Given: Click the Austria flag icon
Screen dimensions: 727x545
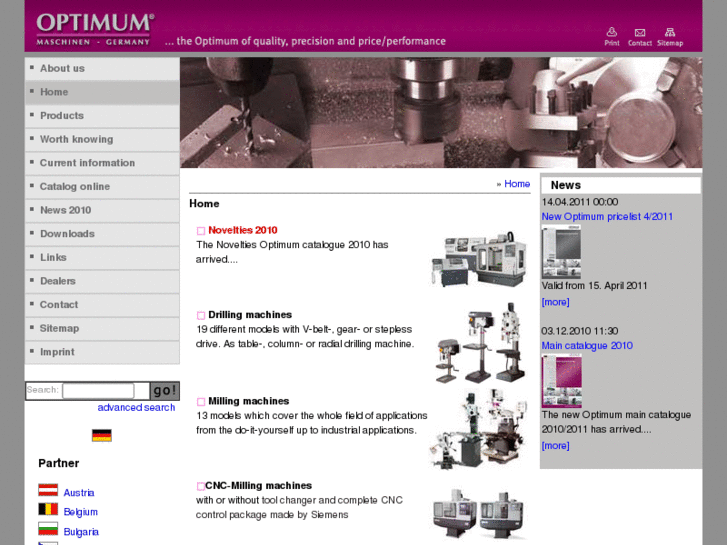Looking at the screenshot, I should point(48,490).
